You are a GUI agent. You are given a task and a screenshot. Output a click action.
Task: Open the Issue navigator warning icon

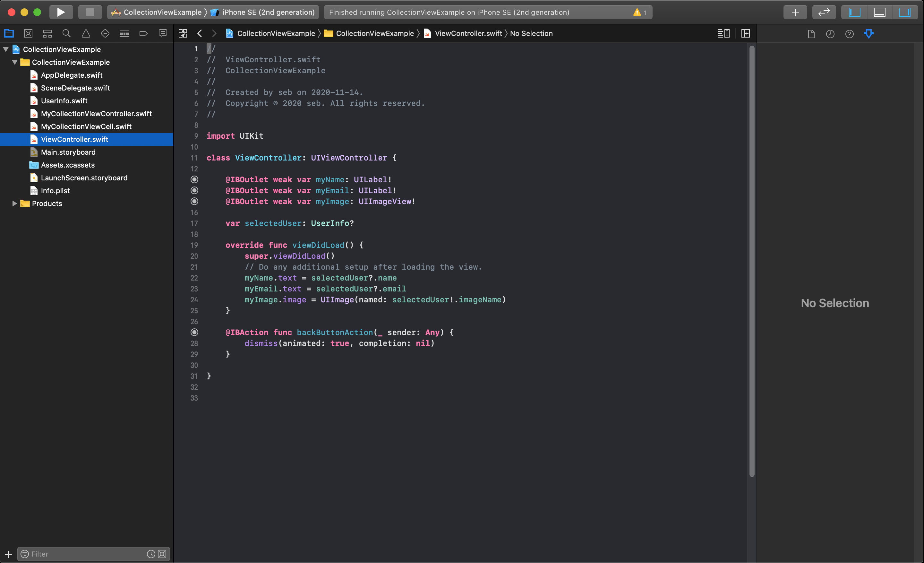point(86,33)
